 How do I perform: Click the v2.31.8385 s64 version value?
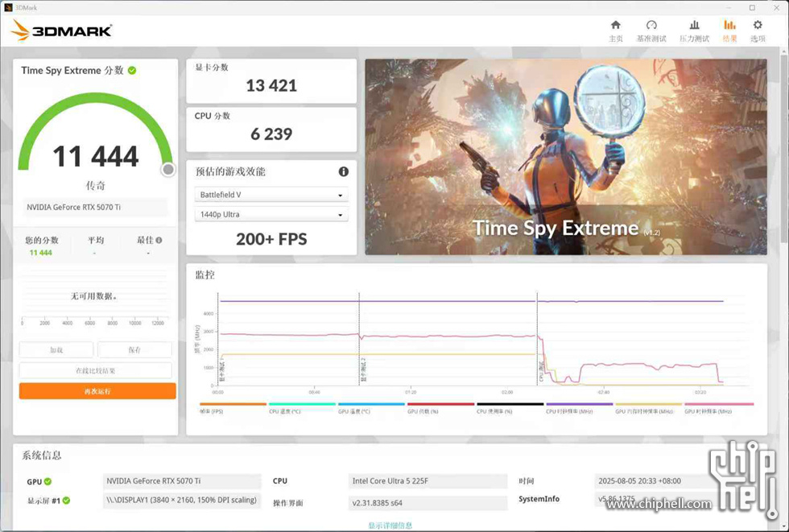(428, 503)
